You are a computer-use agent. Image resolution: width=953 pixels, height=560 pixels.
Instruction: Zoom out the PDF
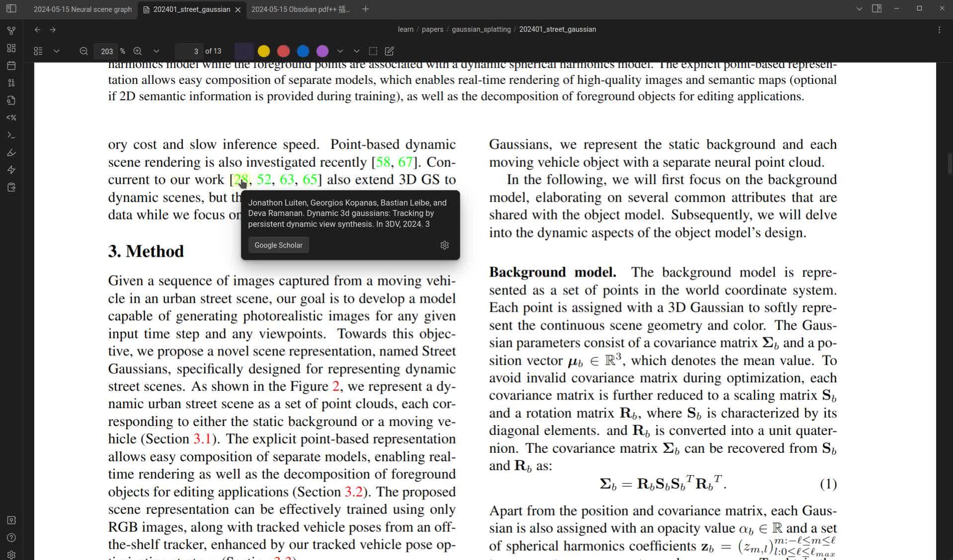[83, 51]
